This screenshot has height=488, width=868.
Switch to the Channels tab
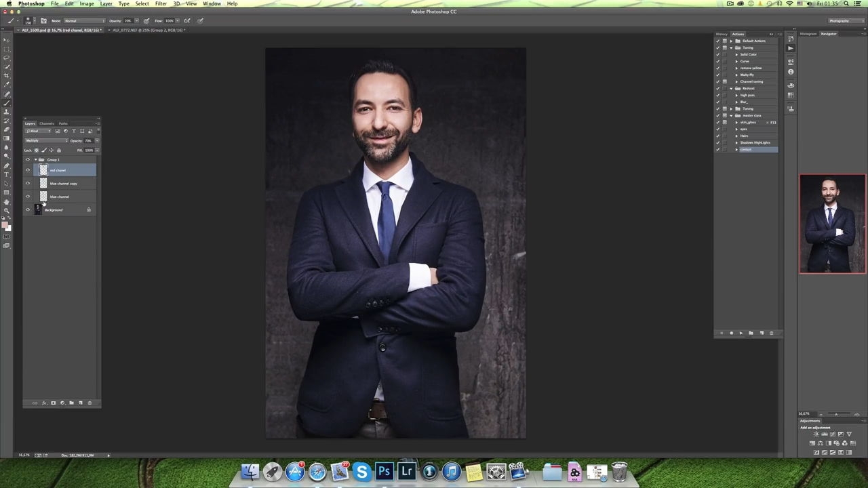(46, 123)
